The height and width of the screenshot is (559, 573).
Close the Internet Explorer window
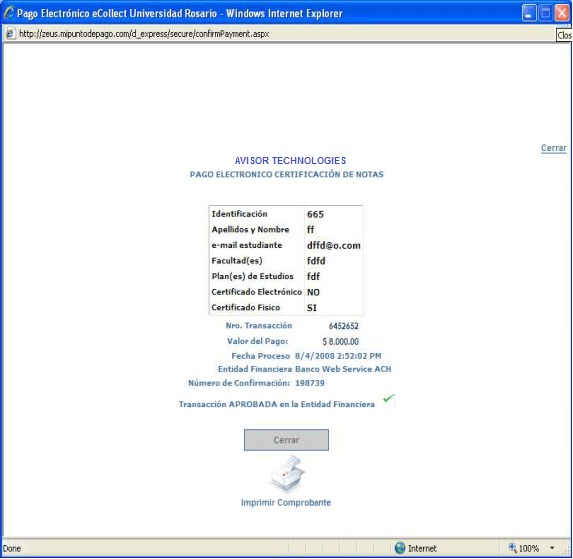click(562, 13)
